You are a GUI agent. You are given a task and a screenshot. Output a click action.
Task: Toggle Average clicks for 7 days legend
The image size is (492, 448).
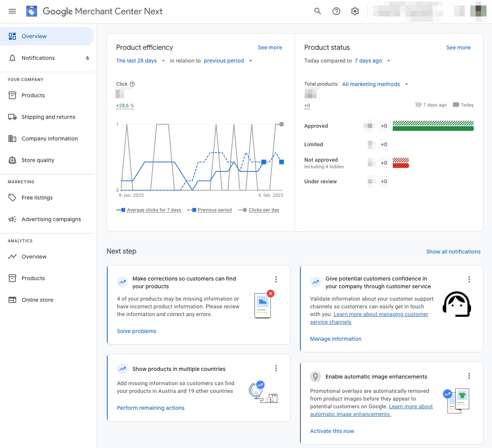coord(149,210)
